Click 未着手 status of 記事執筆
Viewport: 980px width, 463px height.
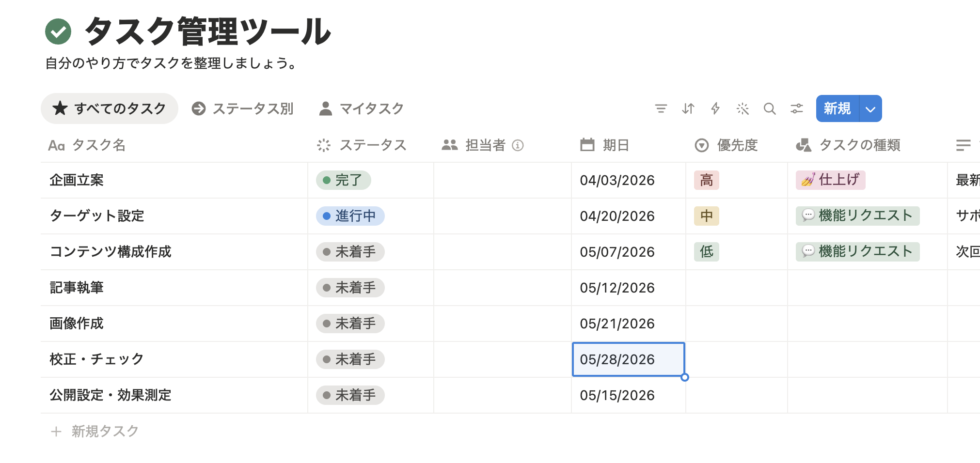click(x=350, y=288)
